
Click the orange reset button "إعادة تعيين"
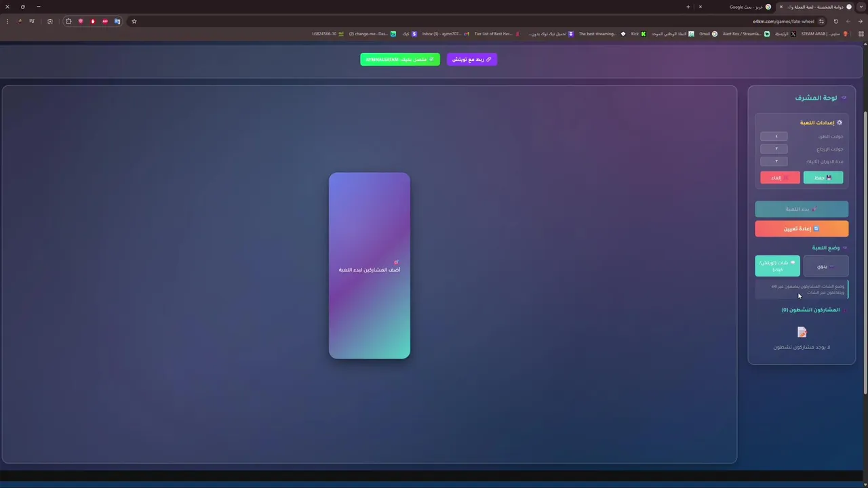(x=802, y=228)
